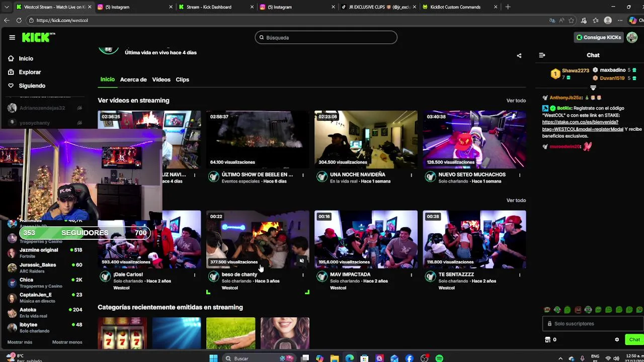This screenshot has height=362, width=644.
Task: Click the Solo suscriptores chat input
Action: 594,324
